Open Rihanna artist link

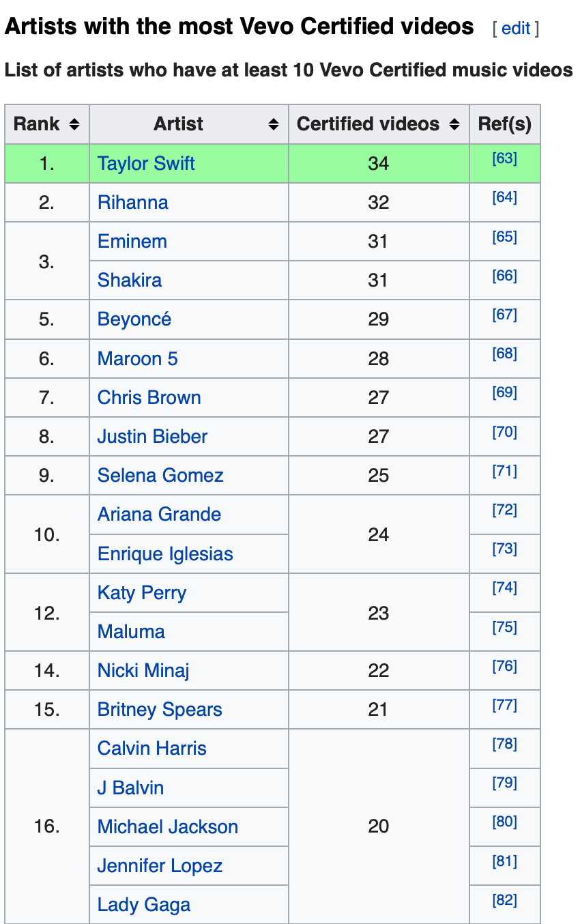[x=133, y=203]
